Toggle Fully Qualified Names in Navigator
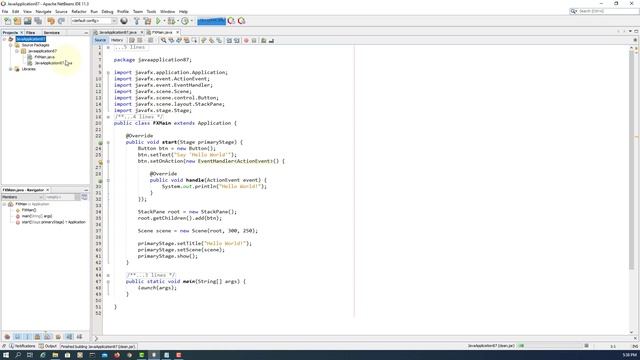The width and height of the screenshot is (640, 360). (58, 337)
